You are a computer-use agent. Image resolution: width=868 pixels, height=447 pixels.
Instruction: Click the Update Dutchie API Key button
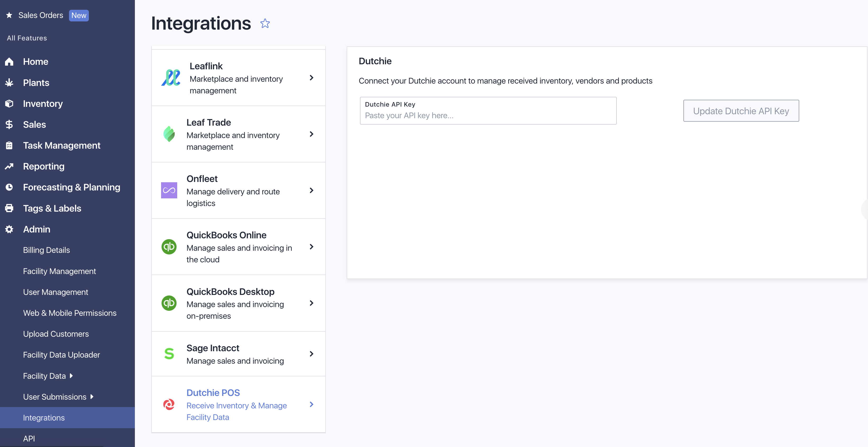(x=741, y=111)
